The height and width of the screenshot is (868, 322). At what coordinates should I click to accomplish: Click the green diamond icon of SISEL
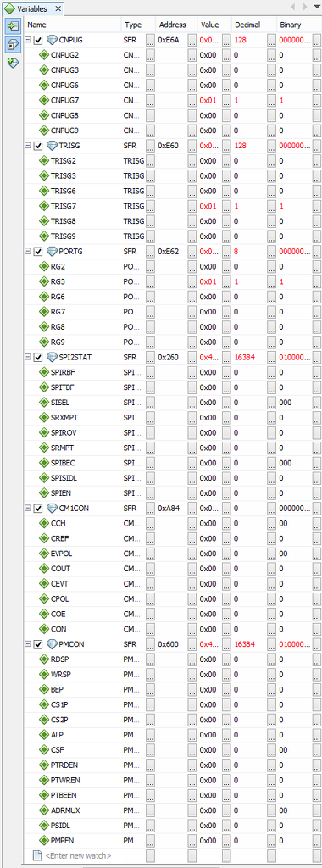click(44, 402)
